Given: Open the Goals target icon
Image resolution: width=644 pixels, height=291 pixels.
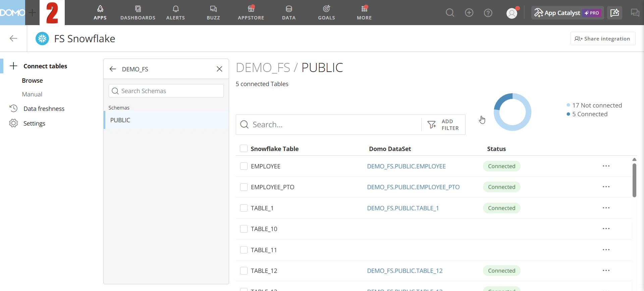Looking at the screenshot, I should click(327, 9).
